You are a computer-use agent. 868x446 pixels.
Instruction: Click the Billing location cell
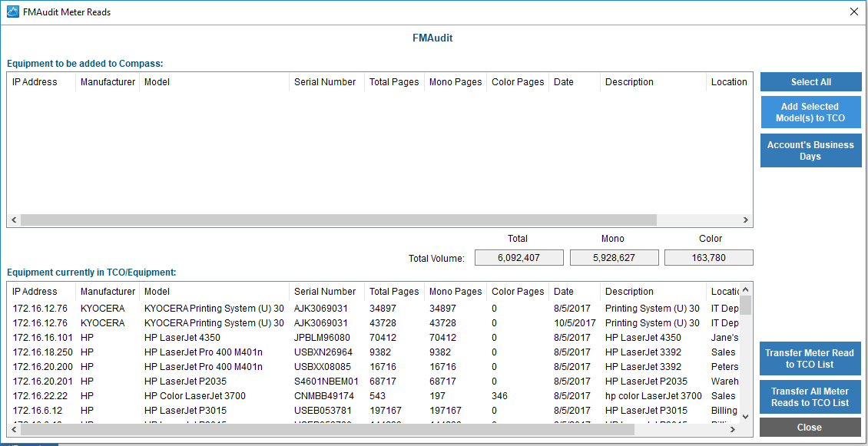point(724,411)
